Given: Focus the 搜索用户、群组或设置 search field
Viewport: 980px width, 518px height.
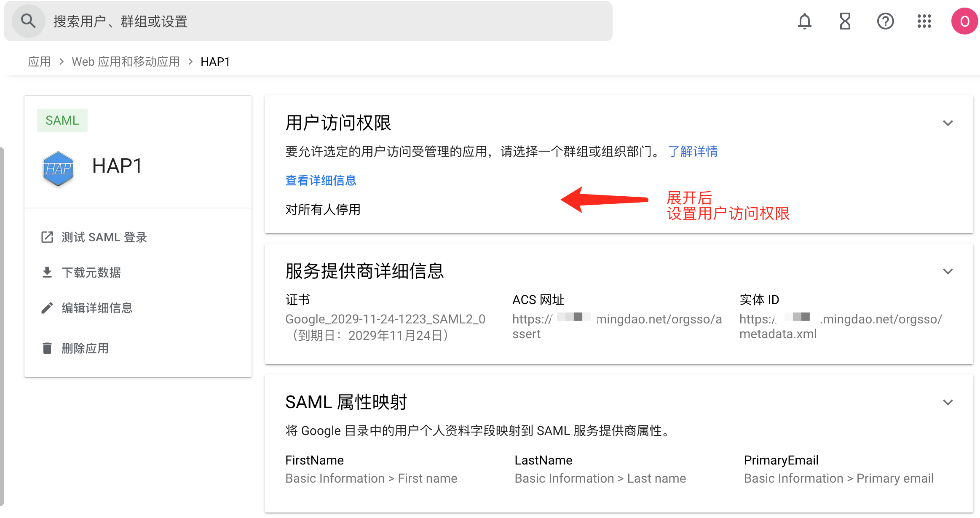Looking at the screenshot, I should [x=308, y=21].
